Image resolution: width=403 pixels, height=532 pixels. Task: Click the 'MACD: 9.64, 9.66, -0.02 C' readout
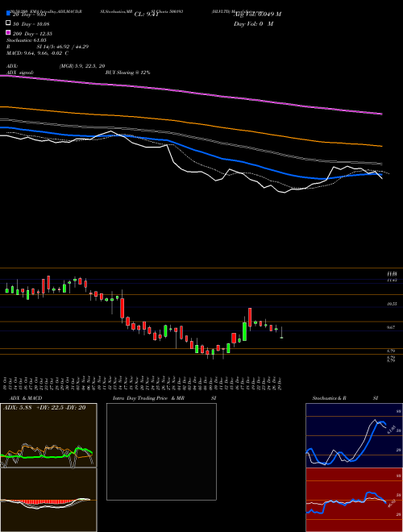pyautogui.click(x=37, y=53)
